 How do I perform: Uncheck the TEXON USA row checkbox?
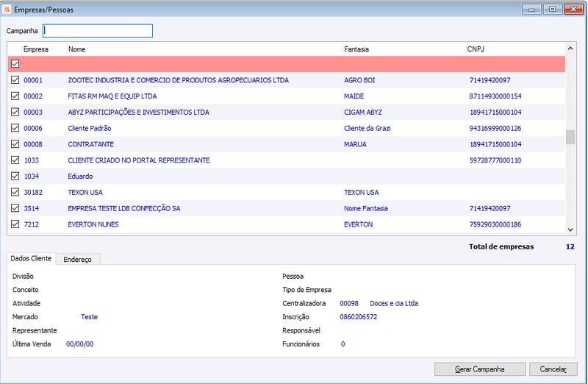click(x=15, y=192)
